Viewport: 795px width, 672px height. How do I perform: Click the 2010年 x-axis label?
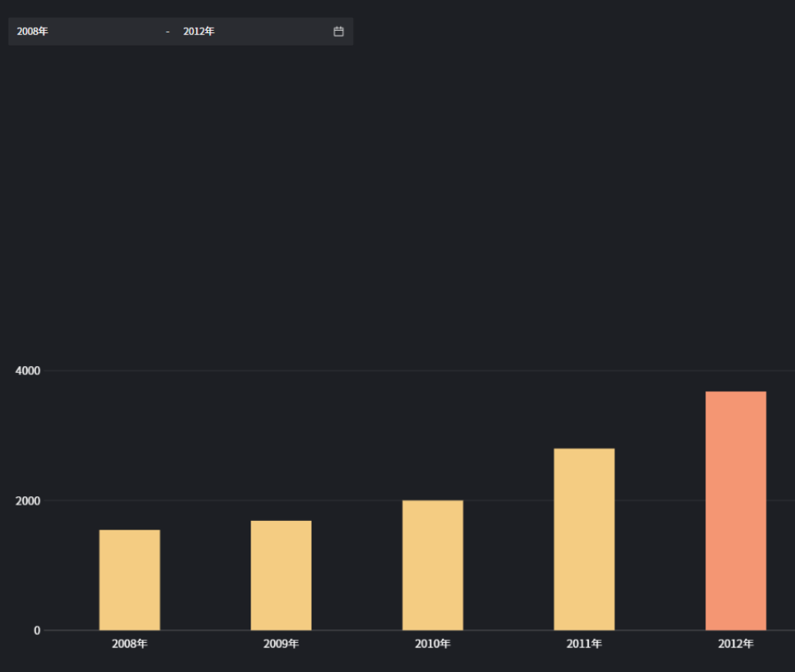pyautogui.click(x=433, y=643)
